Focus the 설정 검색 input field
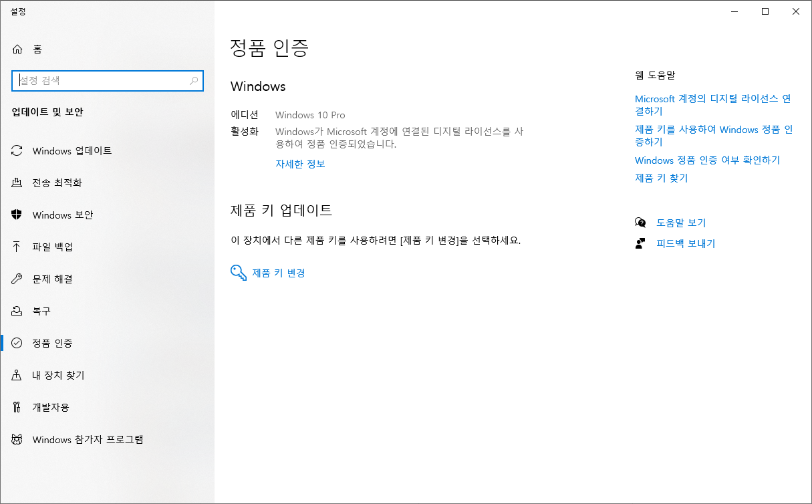 (x=108, y=81)
